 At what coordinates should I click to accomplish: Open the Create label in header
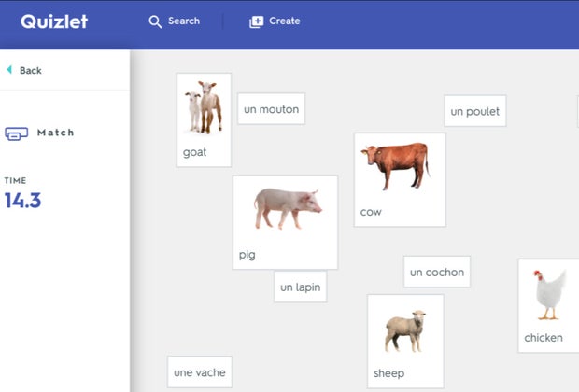[285, 21]
